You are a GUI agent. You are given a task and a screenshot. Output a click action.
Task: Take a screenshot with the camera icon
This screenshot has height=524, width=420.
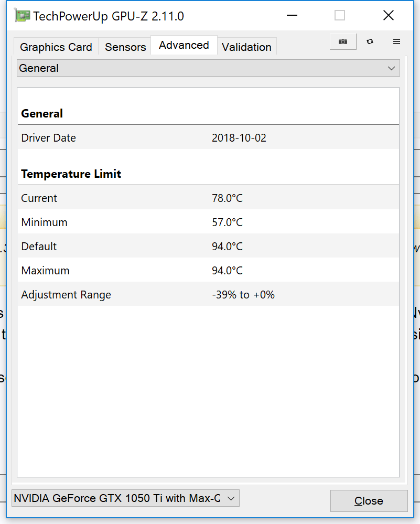point(343,41)
